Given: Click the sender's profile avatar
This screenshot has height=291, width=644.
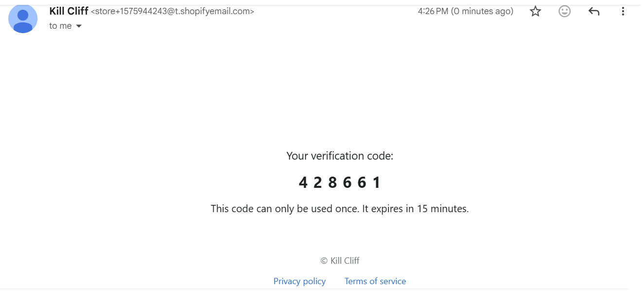Looking at the screenshot, I should (23, 18).
